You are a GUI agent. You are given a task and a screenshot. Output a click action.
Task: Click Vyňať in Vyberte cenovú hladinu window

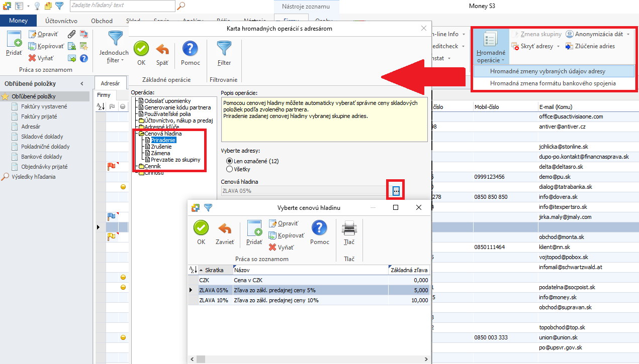tap(281, 247)
